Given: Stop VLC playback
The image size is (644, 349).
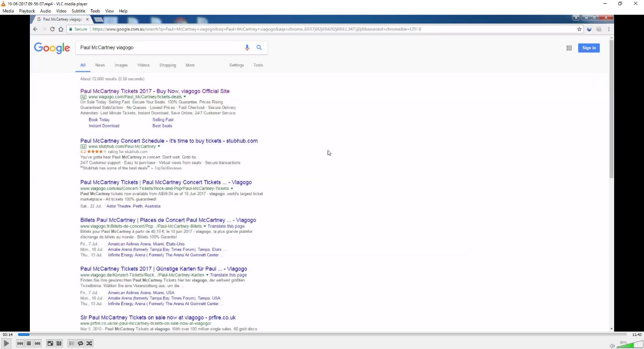Looking at the screenshot, I should point(29,343).
